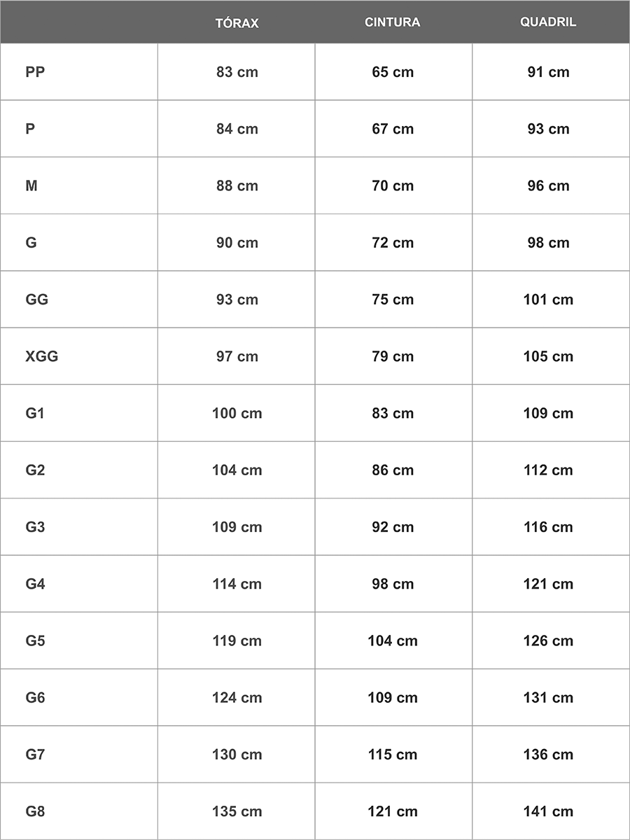Select the 100 cm tórax cell for G1

[237, 413]
